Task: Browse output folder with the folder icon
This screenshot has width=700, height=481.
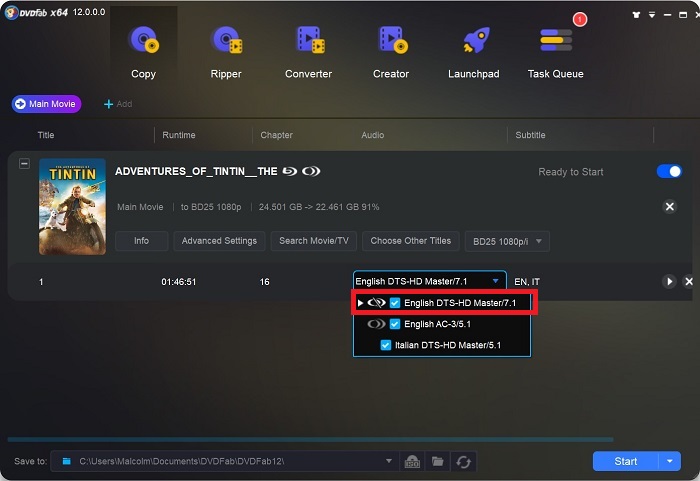Action: (x=438, y=461)
